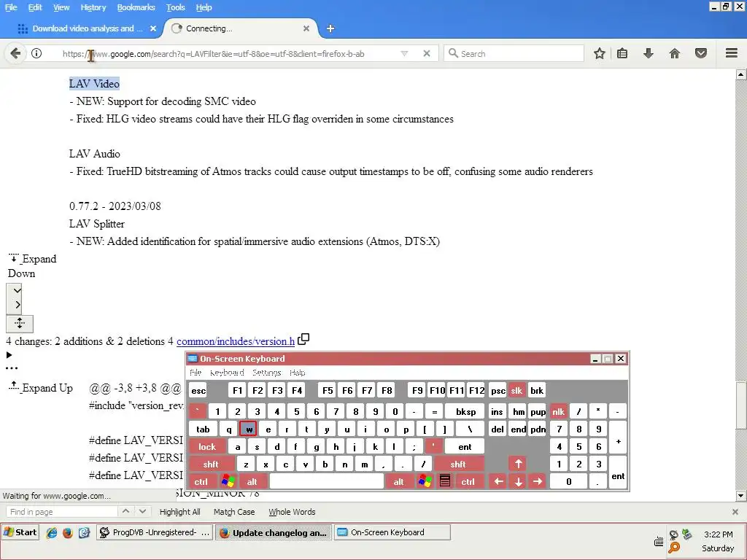Stop loading with the X in address bar

coord(427,53)
